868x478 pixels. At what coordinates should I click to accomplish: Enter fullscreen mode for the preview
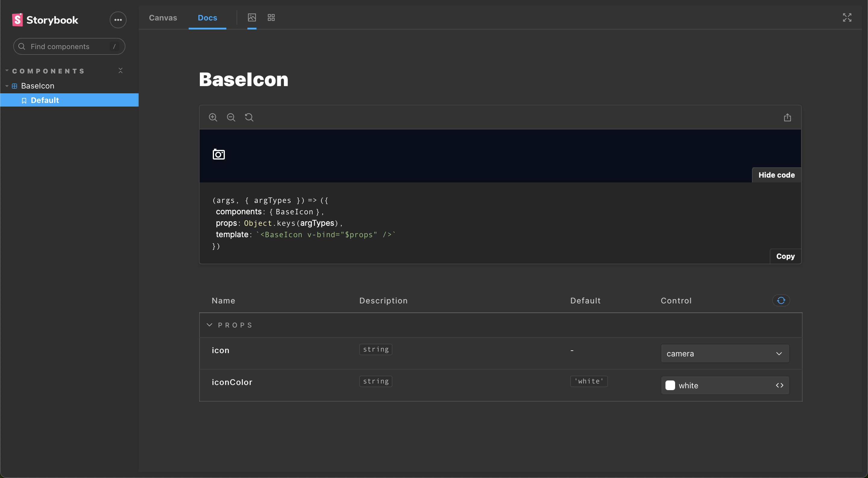pos(848,17)
